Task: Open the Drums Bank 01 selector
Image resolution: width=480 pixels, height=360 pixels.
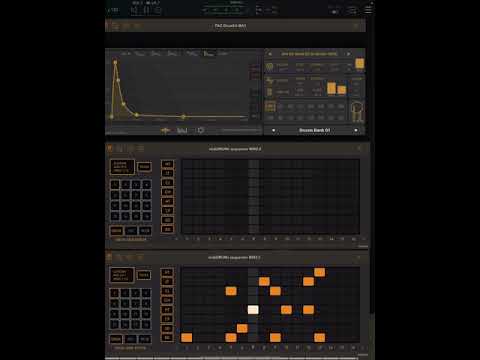Action: pos(315,130)
